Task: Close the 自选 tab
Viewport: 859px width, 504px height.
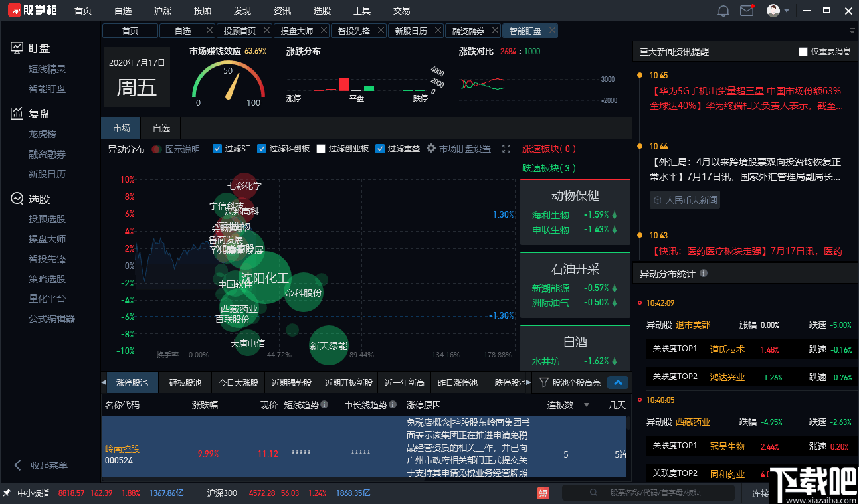Action: (209, 31)
